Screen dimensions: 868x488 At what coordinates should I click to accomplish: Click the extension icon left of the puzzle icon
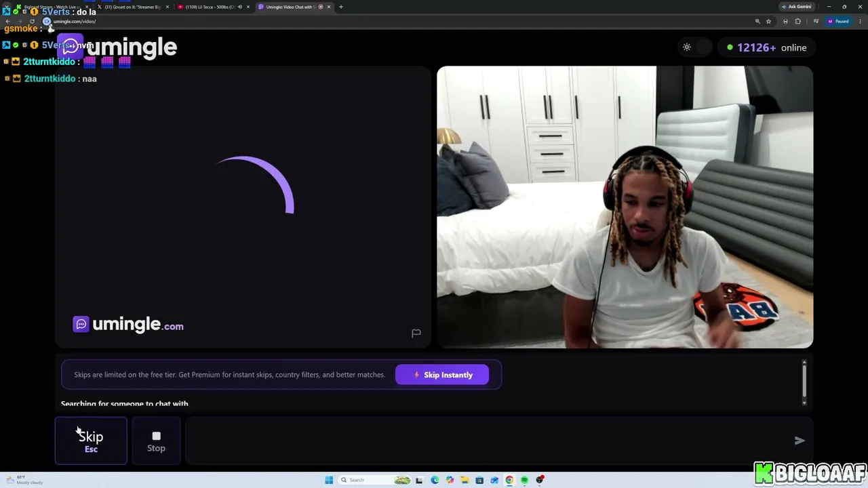click(785, 21)
